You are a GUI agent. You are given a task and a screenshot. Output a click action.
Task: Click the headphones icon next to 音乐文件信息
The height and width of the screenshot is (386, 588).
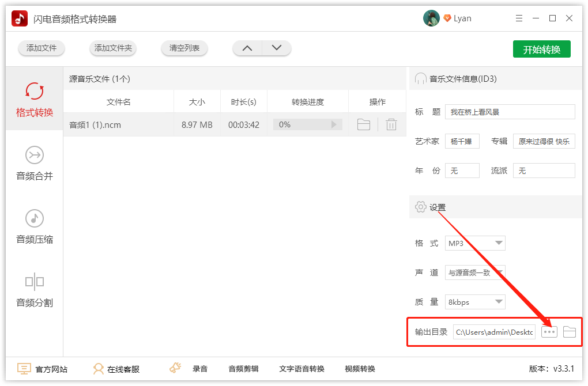[420, 78]
